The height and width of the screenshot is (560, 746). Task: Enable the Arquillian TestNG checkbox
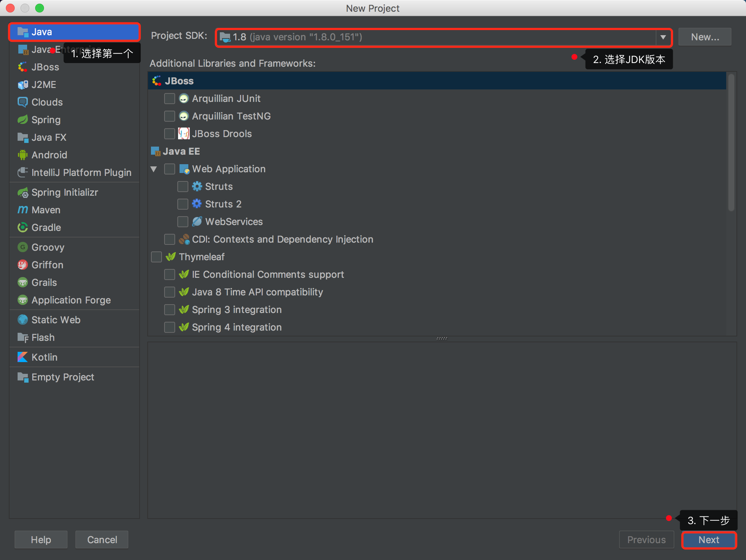170,116
